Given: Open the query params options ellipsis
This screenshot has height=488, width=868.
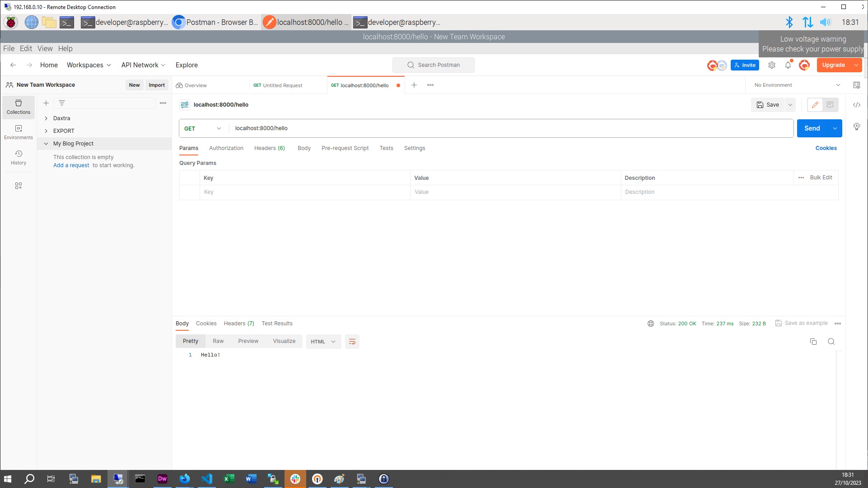Looking at the screenshot, I should tap(801, 178).
